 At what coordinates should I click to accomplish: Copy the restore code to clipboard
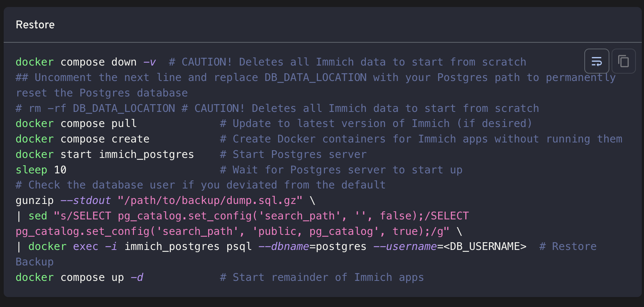point(623,61)
